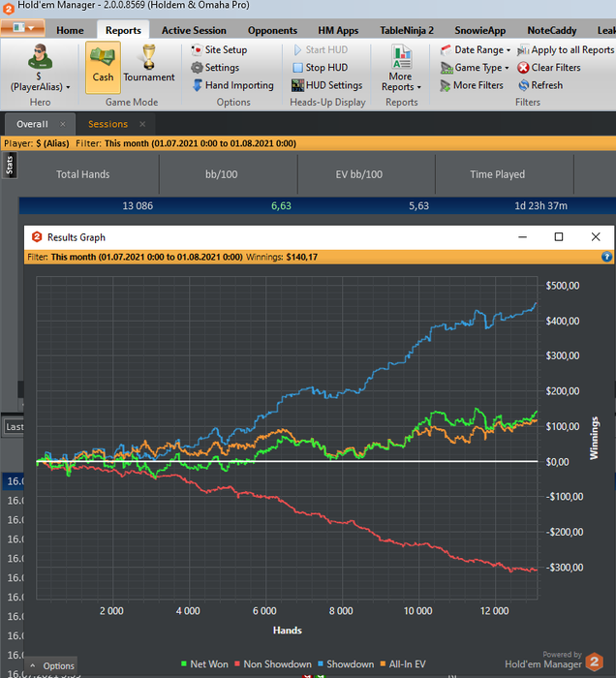Open the Game Type filter dropdown

pyautogui.click(x=475, y=68)
